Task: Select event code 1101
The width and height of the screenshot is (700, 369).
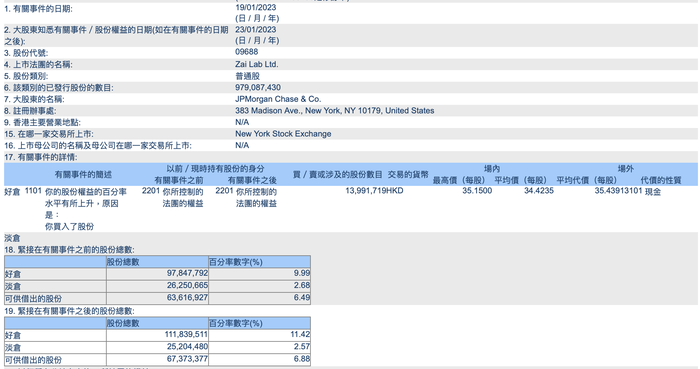Action: (33, 191)
